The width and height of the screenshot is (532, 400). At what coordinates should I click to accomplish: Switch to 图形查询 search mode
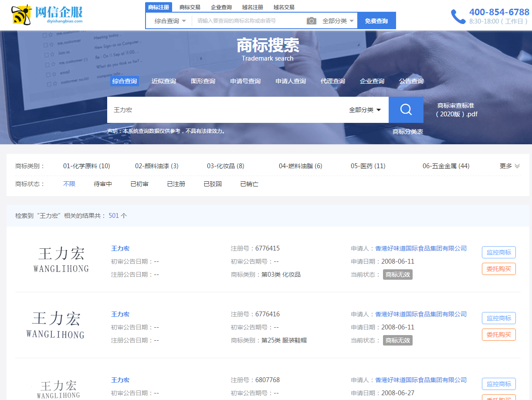pyautogui.click(x=203, y=81)
